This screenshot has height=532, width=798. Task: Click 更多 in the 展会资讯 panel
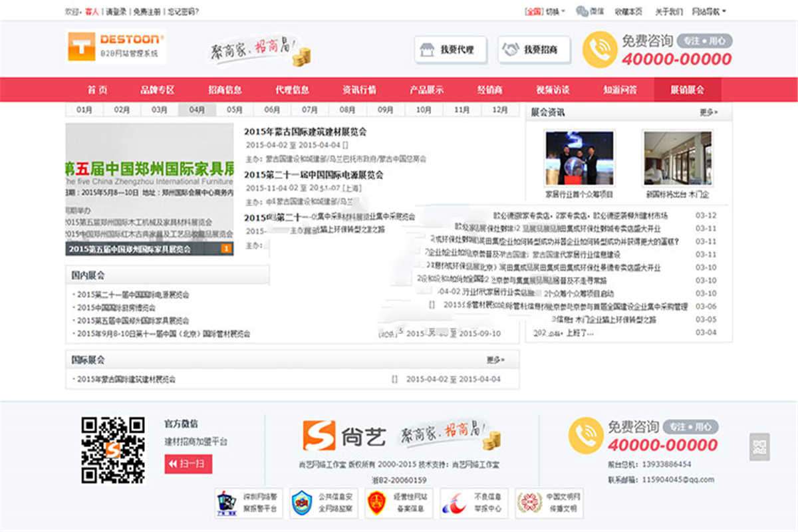coord(709,112)
